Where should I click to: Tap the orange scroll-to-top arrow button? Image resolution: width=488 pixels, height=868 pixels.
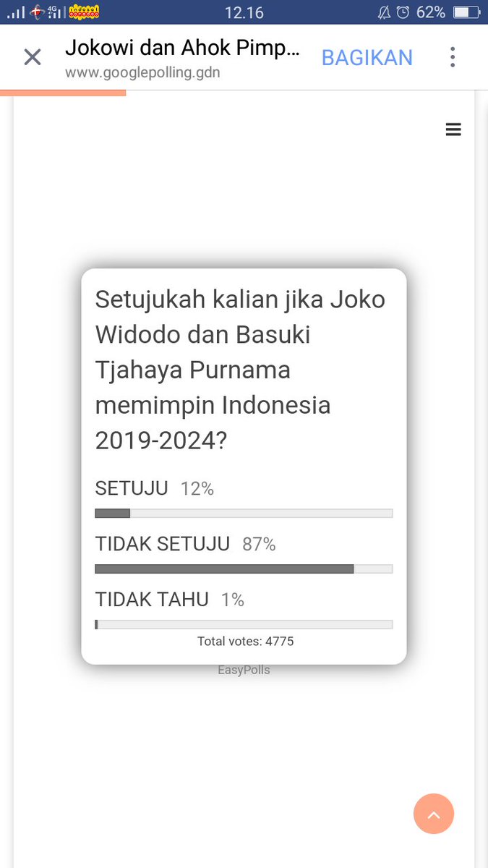pyautogui.click(x=434, y=814)
